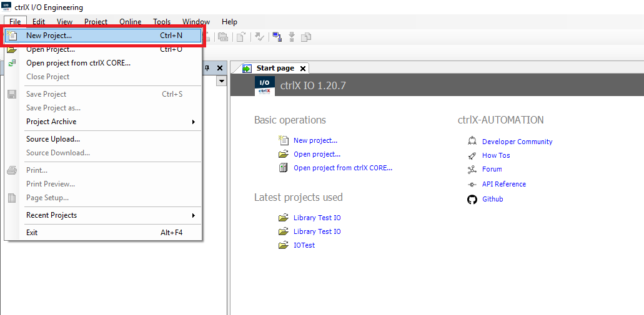Viewport: 644px width, 315px height.
Task: Click the ctrlX CORE icon on Start page
Action: point(284,168)
